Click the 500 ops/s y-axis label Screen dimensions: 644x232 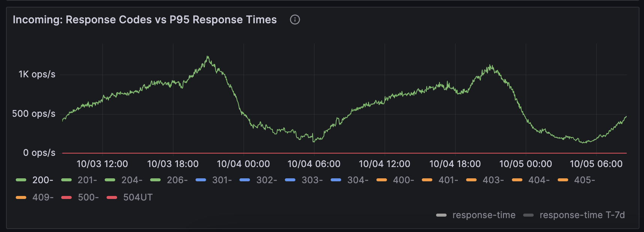click(34, 114)
